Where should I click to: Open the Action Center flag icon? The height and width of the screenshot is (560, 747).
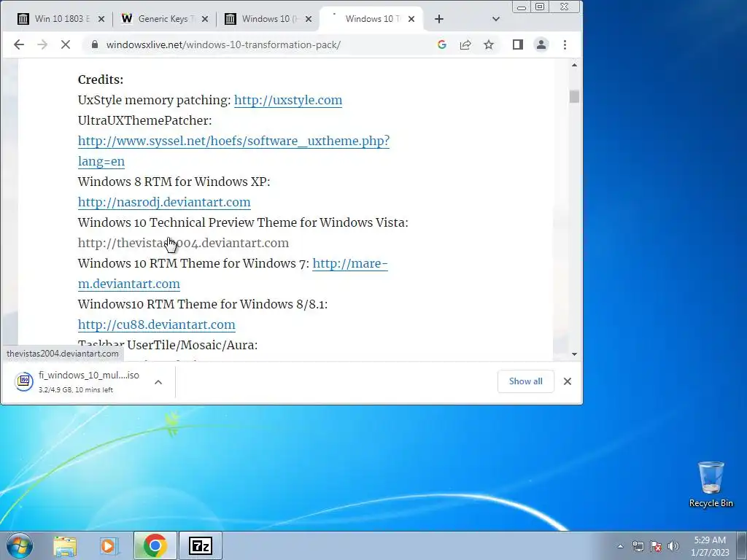(656, 546)
